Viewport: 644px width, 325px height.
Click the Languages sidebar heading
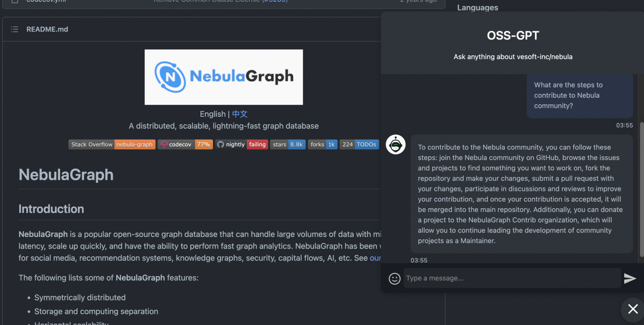478,8
